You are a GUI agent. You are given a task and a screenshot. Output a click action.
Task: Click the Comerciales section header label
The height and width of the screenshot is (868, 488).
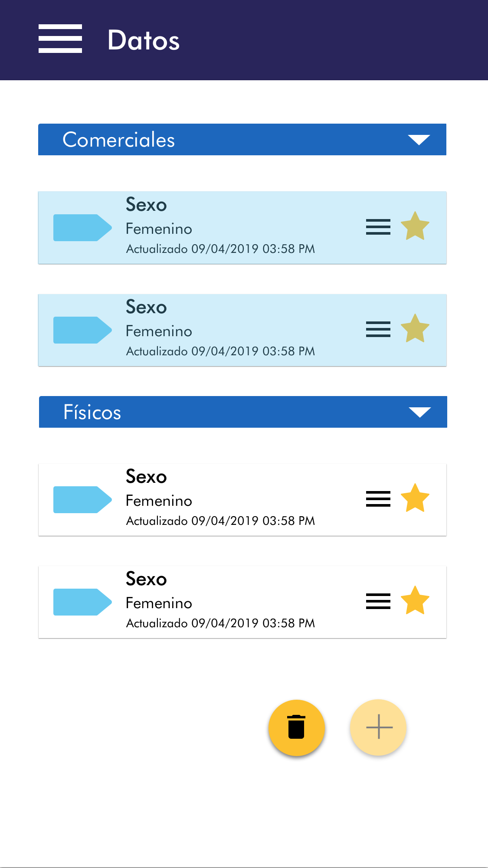(x=119, y=140)
